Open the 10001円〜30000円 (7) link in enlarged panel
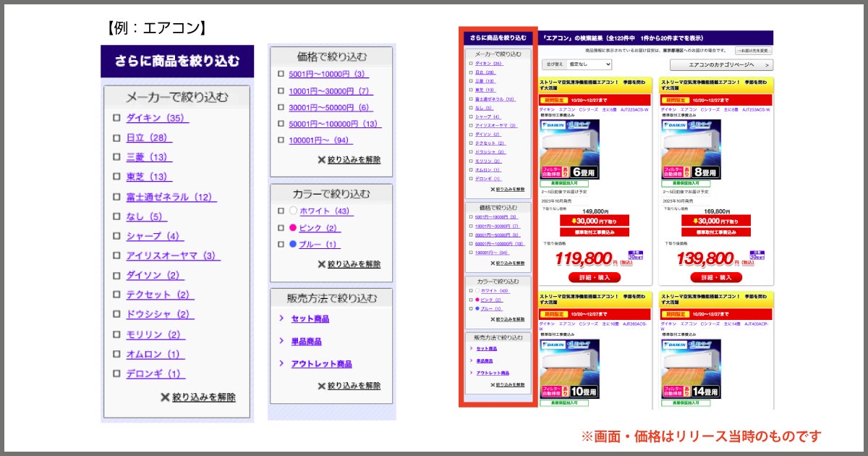This screenshot has height=456, width=868. [331, 91]
